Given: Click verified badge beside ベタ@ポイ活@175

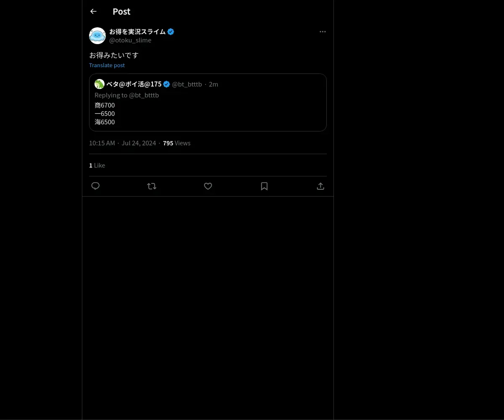Looking at the screenshot, I should pos(167,84).
